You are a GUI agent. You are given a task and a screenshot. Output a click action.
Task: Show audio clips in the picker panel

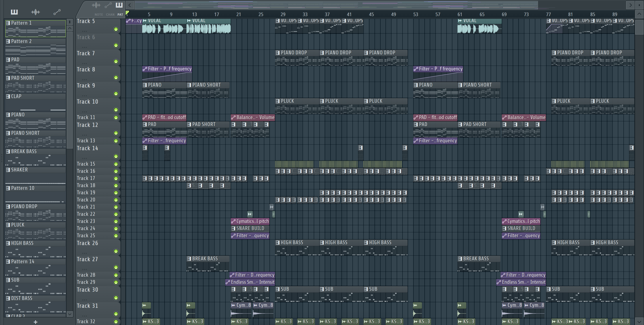click(36, 12)
